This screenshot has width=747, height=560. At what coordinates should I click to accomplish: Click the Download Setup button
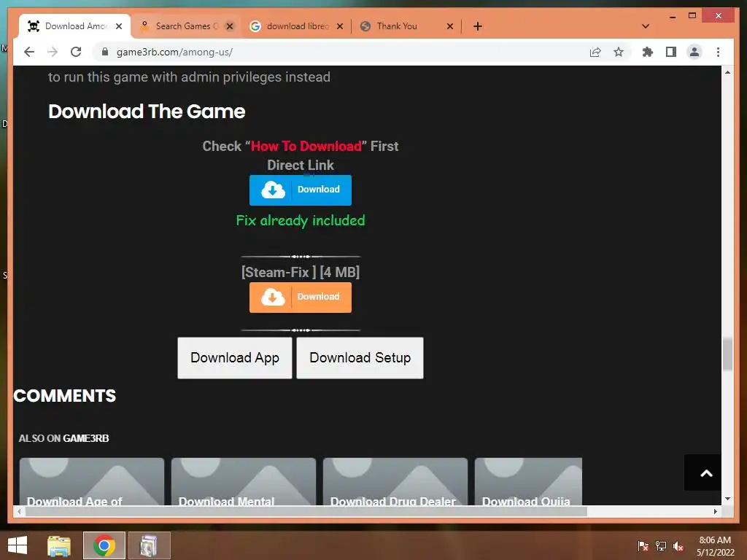click(x=360, y=357)
